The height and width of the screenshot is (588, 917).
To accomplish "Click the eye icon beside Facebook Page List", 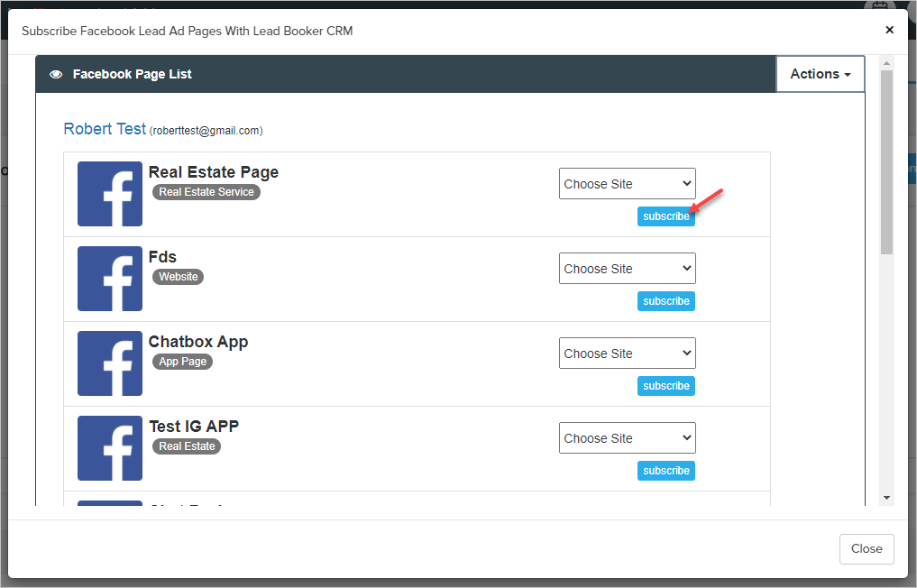I will tap(56, 75).
